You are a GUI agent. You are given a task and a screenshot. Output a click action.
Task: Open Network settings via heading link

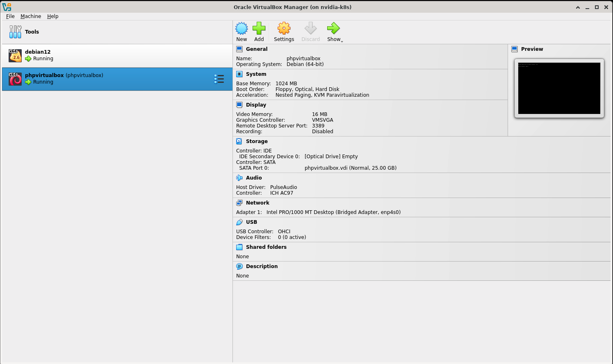(258, 203)
